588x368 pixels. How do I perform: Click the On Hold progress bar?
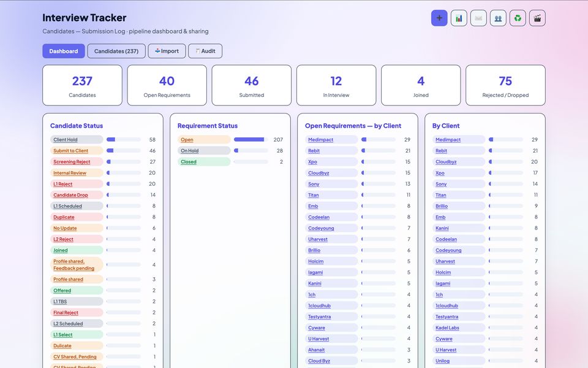(x=251, y=151)
